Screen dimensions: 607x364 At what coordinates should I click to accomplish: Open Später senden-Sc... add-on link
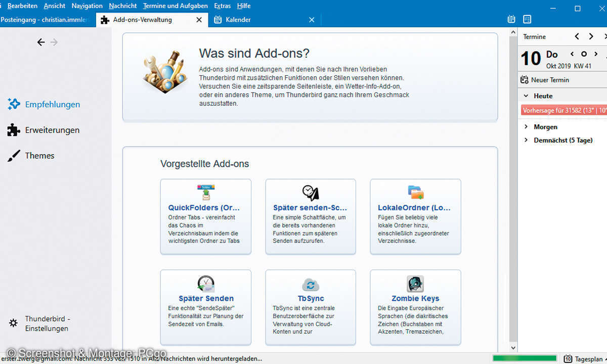click(x=310, y=207)
